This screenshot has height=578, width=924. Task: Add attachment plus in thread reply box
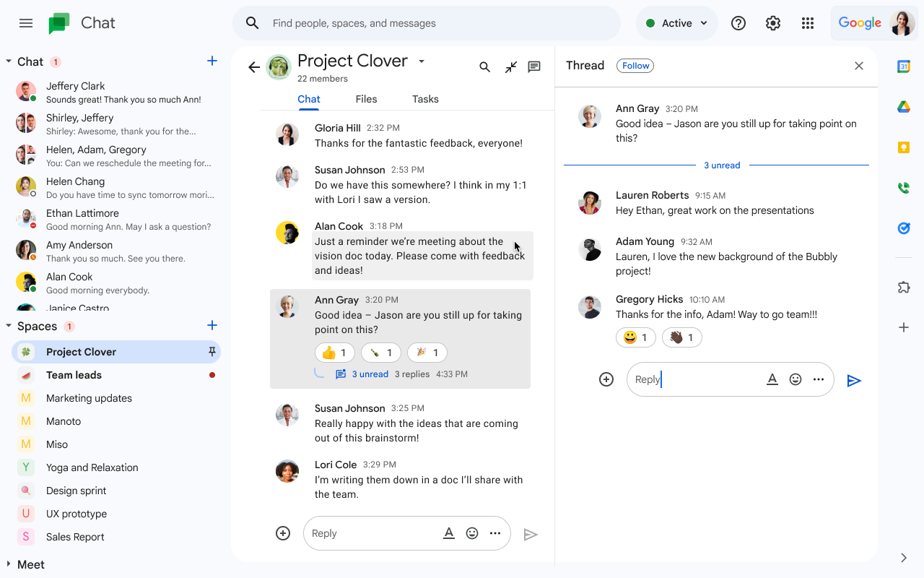pos(606,379)
